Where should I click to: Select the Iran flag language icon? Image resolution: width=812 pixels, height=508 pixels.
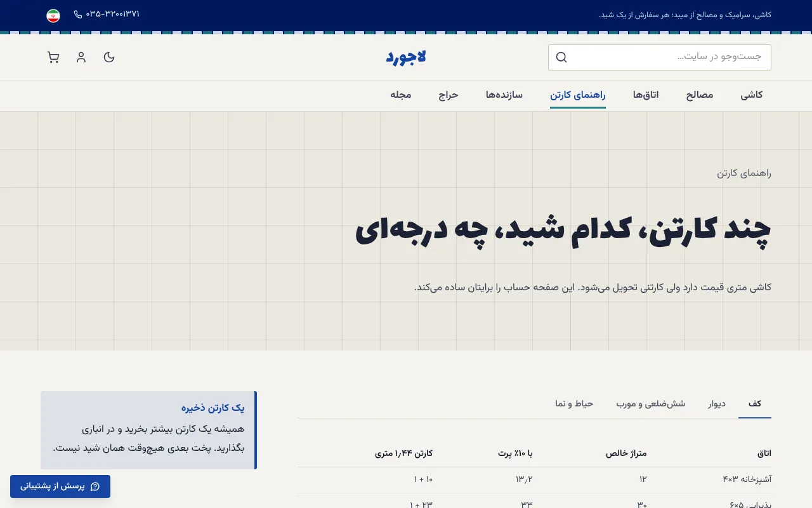(x=53, y=16)
